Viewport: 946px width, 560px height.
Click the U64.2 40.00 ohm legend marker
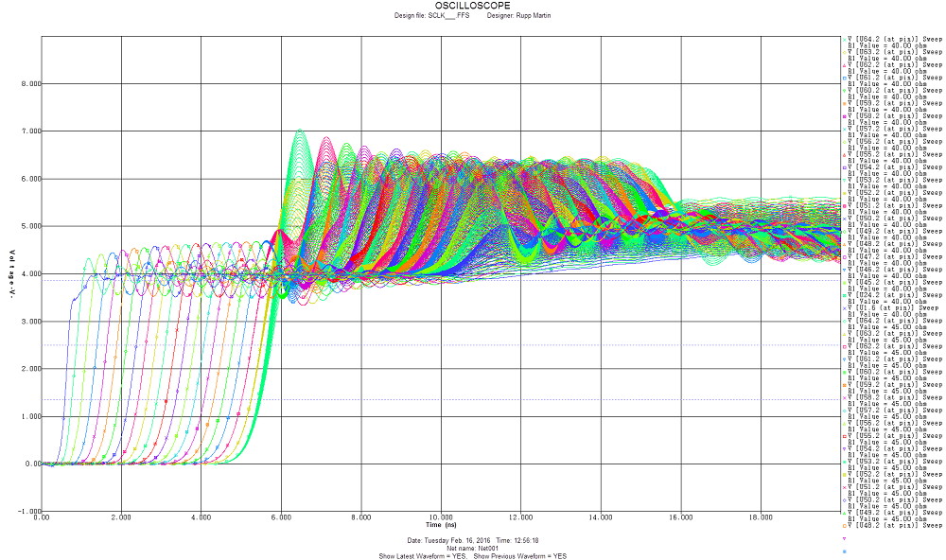844,39
